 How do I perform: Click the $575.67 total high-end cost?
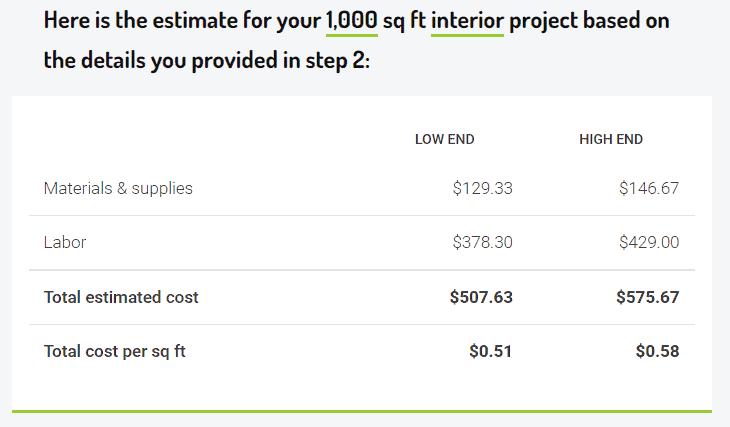coord(648,297)
